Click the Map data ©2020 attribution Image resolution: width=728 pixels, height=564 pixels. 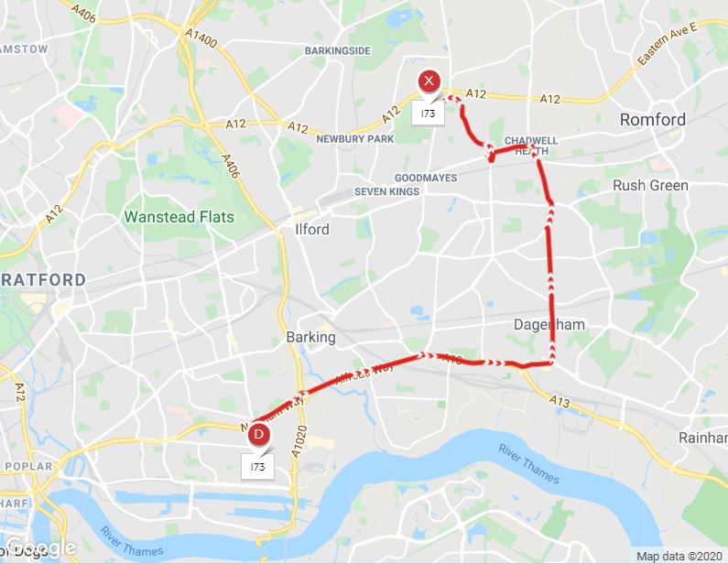point(679,556)
